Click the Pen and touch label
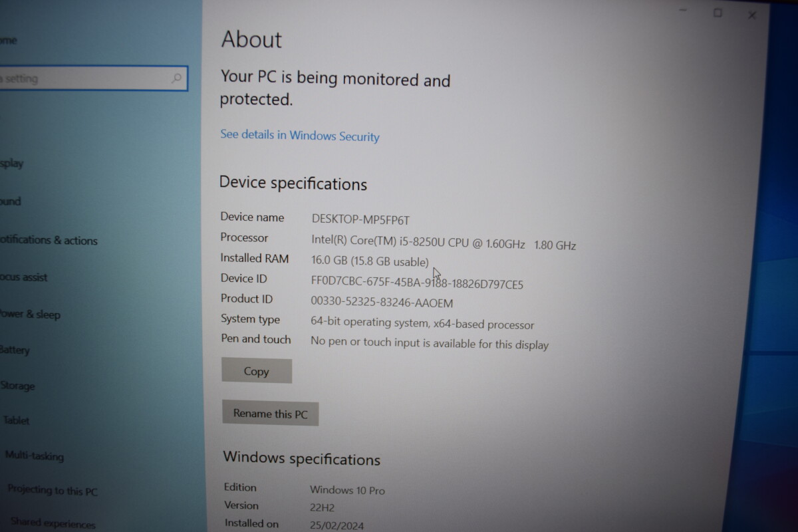Viewport: 798px width, 532px height. pyautogui.click(x=256, y=339)
